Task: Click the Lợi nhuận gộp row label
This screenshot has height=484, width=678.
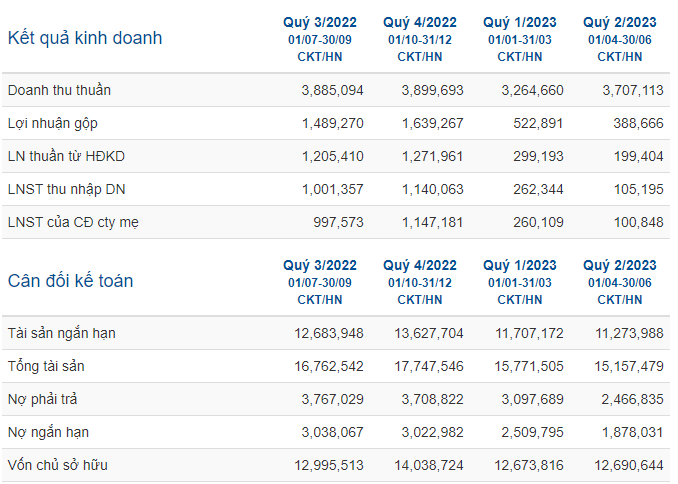Action: pyautogui.click(x=53, y=123)
